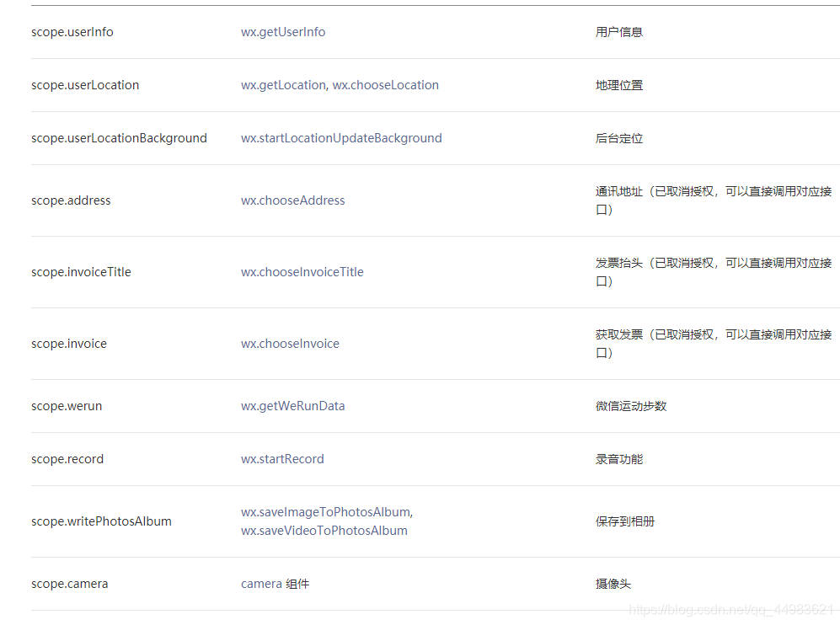The height and width of the screenshot is (625, 840).
Task: Open the wx.saveImageToPhotosAlbum link
Action: (327, 512)
